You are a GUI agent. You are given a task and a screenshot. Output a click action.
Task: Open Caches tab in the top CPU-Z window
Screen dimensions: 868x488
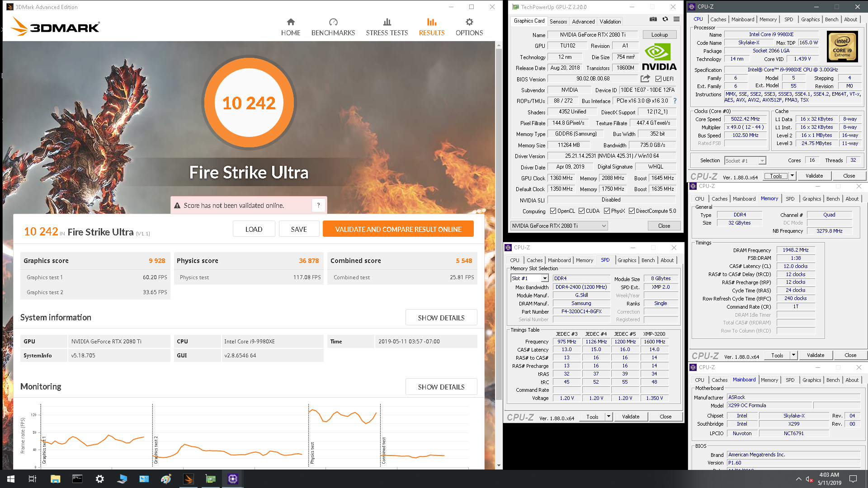pyautogui.click(x=718, y=19)
